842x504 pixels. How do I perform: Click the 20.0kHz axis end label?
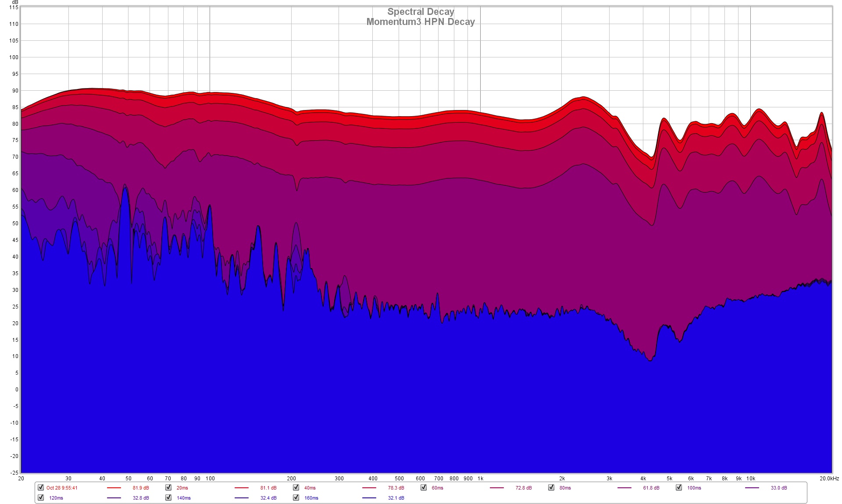[828, 479]
